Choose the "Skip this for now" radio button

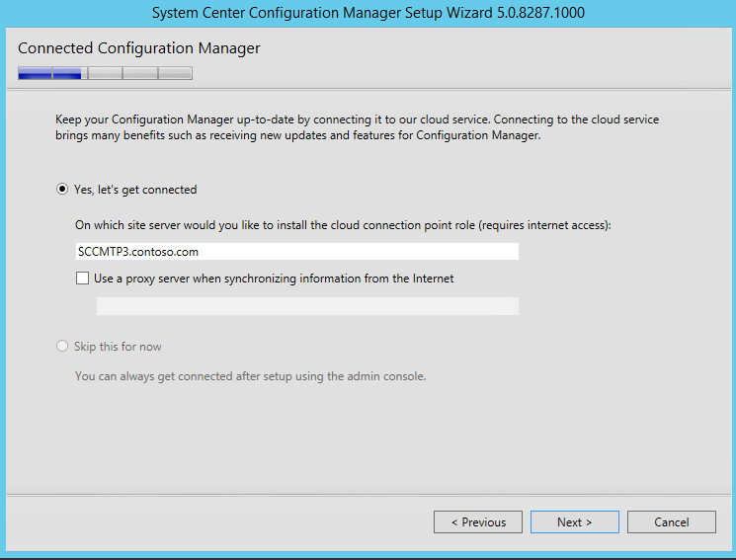[62, 346]
